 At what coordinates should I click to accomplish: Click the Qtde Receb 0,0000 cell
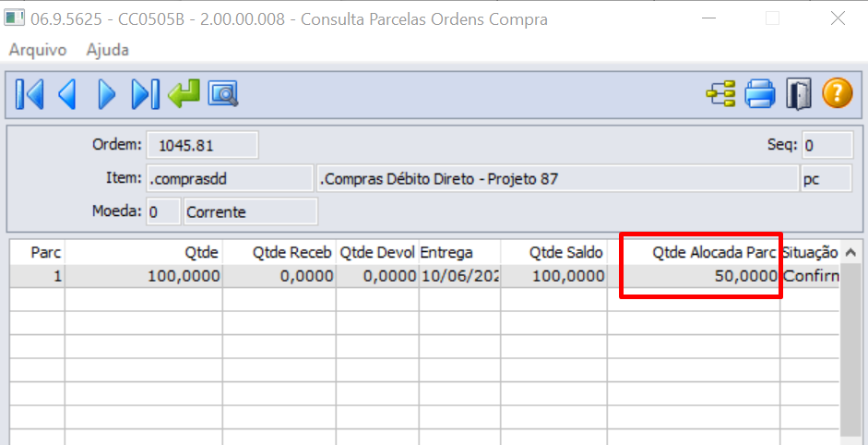[279, 276]
